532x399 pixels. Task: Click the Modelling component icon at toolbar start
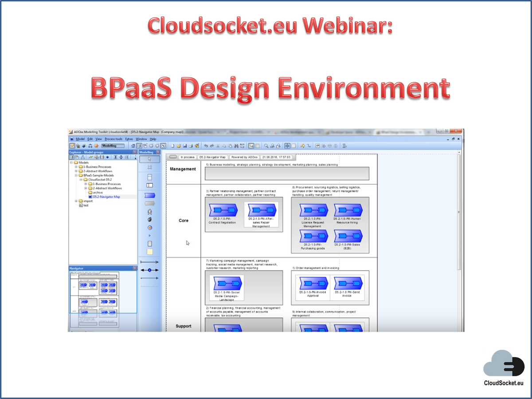[x=73, y=145]
